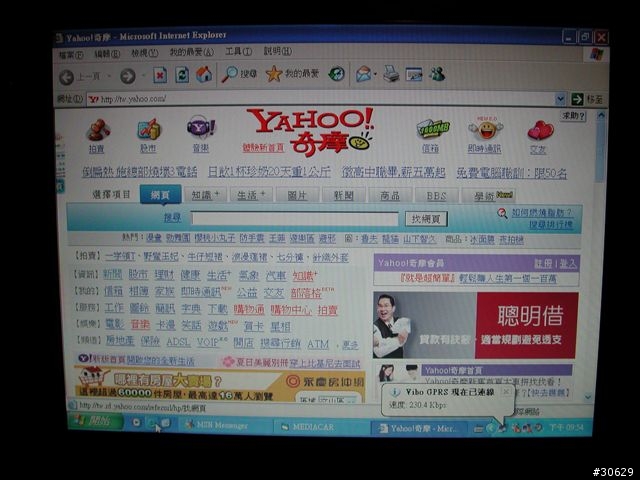Open the Tools (工具) menu
Image resolution: width=640 pixels, height=480 pixels.
(x=238, y=51)
